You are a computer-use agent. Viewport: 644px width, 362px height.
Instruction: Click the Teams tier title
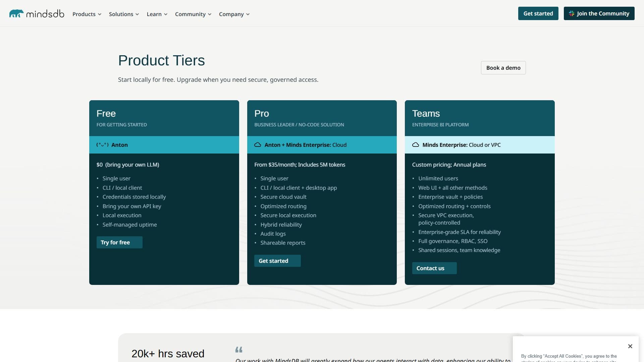426,113
